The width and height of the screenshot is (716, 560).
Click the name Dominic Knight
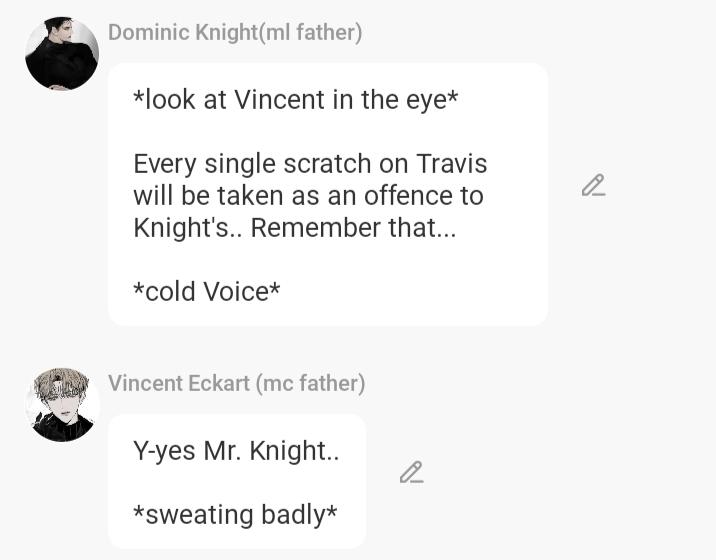(x=182, y=32)
